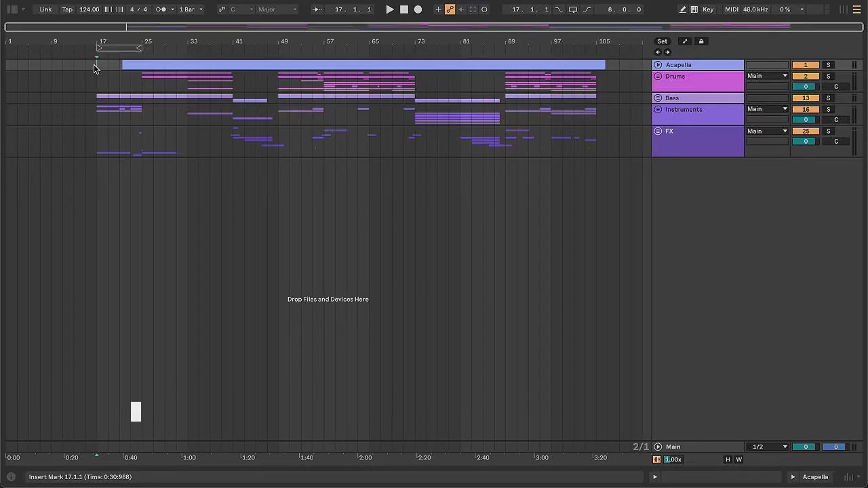Toggle track activator 13 on Bass
Viewport: 868px width, 488px height.
click(x=806, y=98)
